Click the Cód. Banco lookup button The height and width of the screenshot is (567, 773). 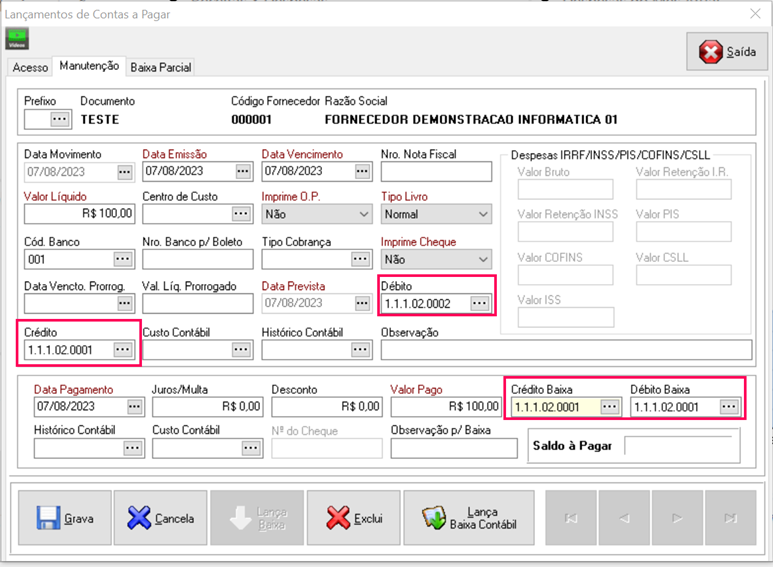point(123,259)
